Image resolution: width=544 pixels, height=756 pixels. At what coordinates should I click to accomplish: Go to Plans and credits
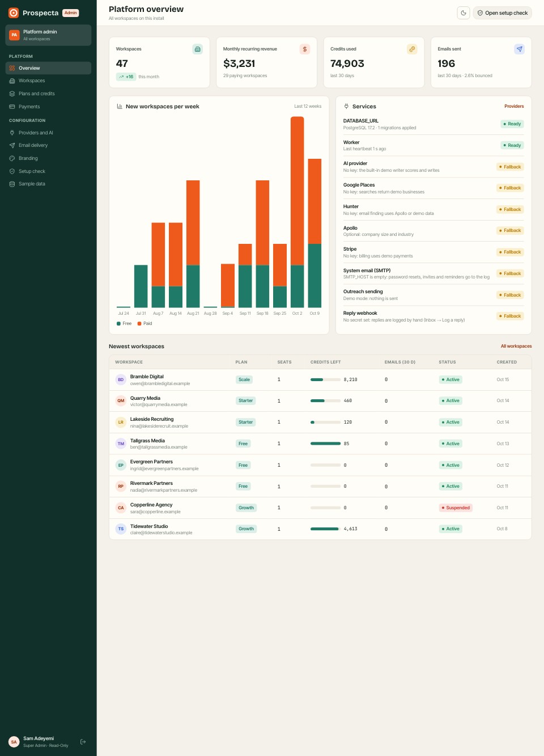click(48, 94)
